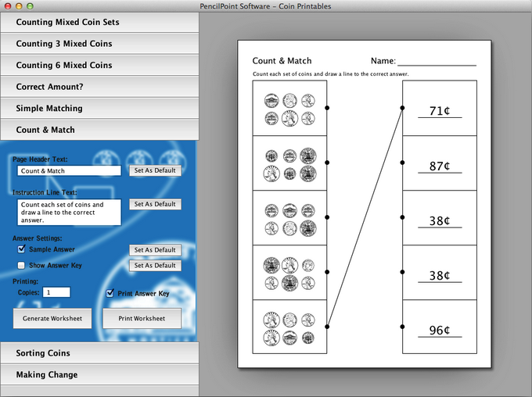Viewport: 532px width, 397px height.
Task: Expand the Counting 6 Mixed Coins section
Action: point(100,65)
